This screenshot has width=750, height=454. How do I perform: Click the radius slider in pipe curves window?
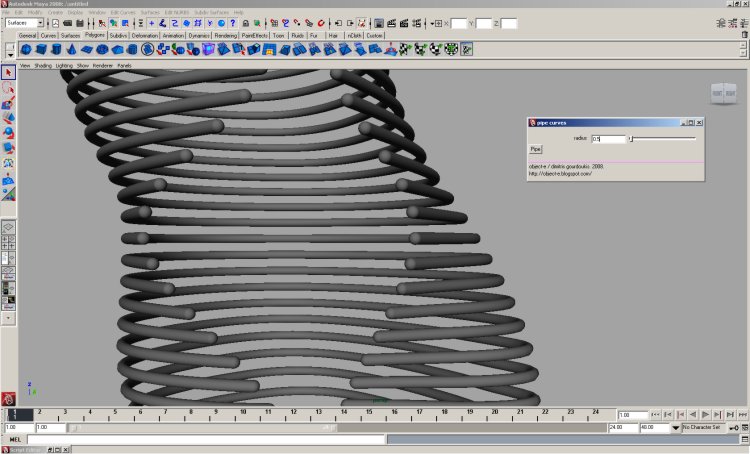pyautogui.click(x=662, y=138)
